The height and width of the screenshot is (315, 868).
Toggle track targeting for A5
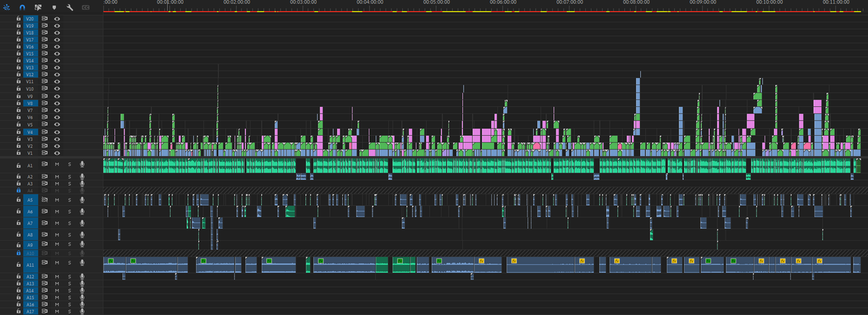[x=30, y=199]
